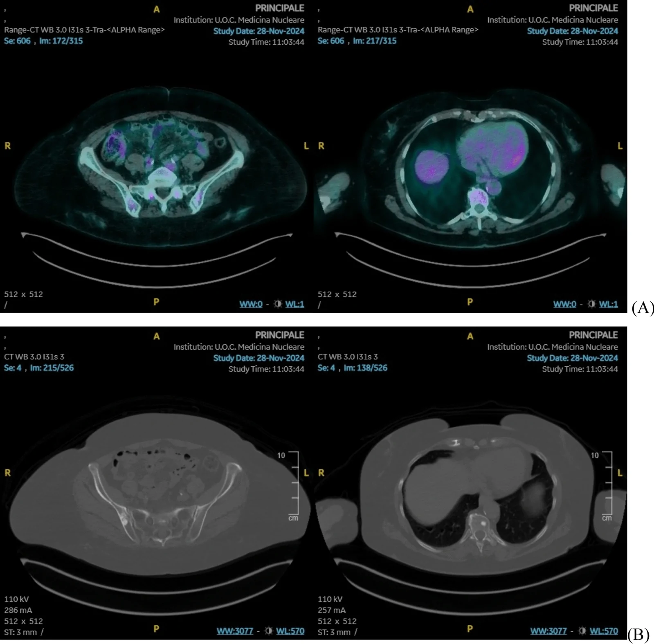654x644 pixels.
Task: Open the WL:570 value in panel Im: 215/526
Action: coord(290,631)
